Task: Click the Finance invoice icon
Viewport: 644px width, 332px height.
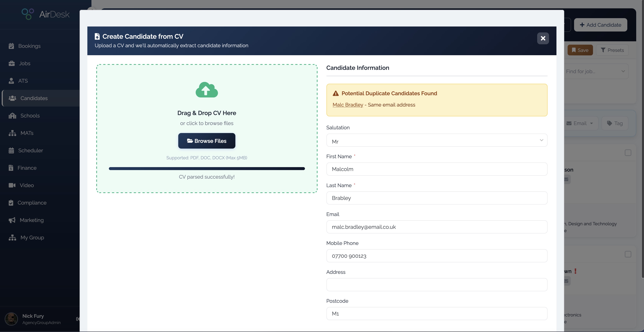Action: (x=11, y=168)
